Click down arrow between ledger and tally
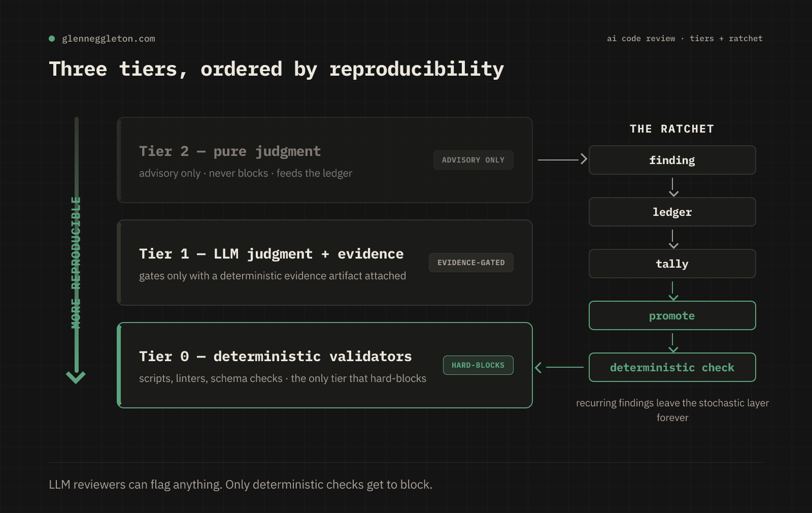This screenshot has width=812, height=513. [x=673, y=239]
